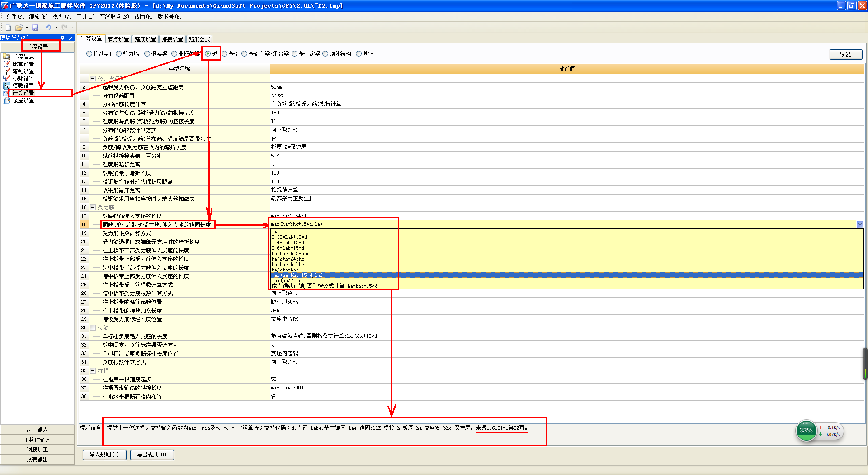Click the green 33% network speed widget

point(806,430)
